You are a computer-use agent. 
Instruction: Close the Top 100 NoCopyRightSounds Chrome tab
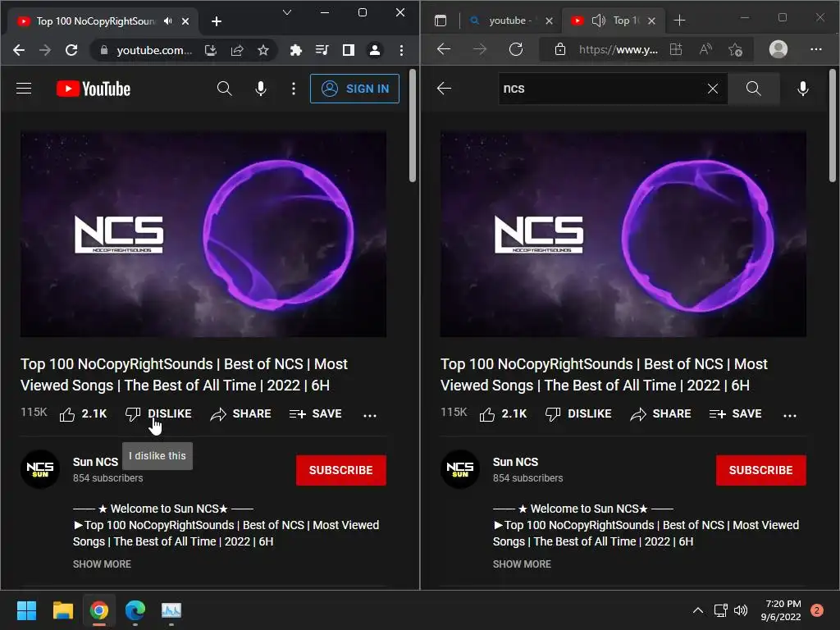[x=185, y=21]
